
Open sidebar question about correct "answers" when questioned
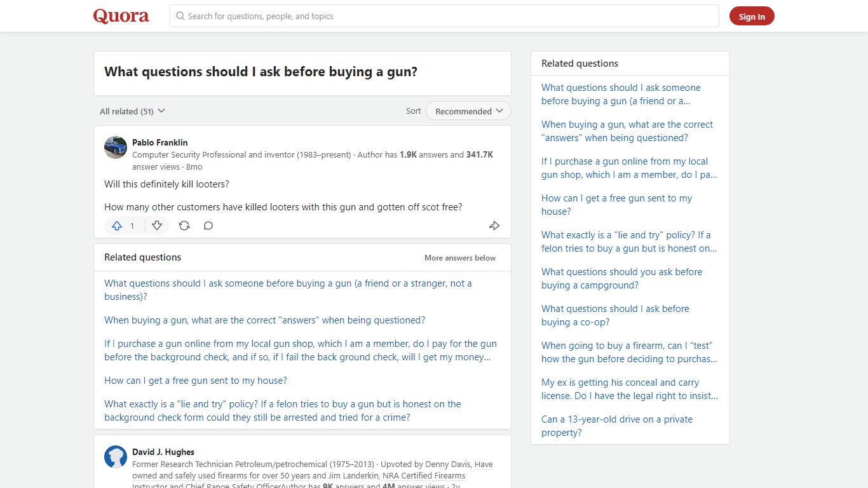[x=627, y=131]
